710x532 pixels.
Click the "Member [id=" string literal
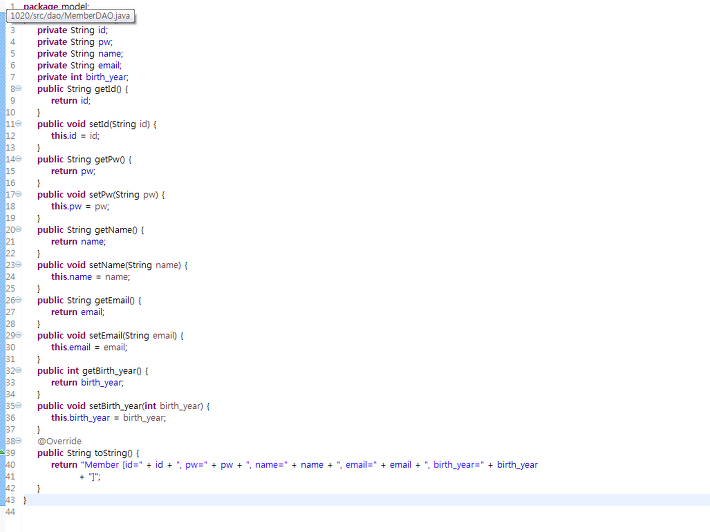click(112, 465)
